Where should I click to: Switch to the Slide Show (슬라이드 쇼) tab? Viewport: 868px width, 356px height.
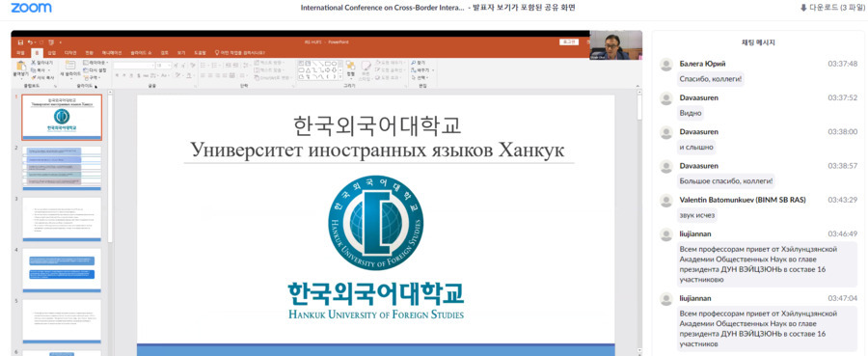click(x=141, y=53)
